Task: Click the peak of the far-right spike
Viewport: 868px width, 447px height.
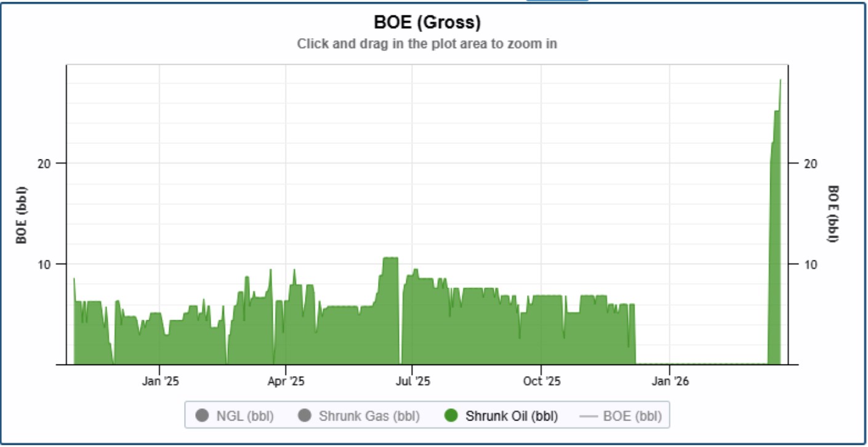Action: (780, 81)
